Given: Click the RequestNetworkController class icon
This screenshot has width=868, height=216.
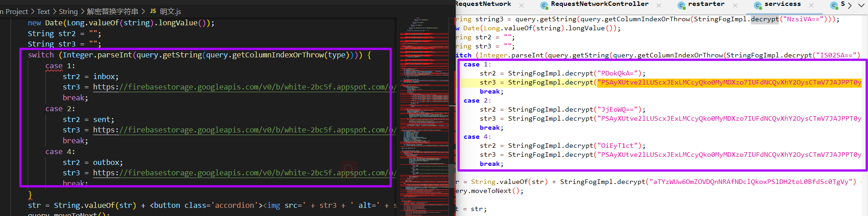Looking at the screenshot, I should [x=544, y=5].
